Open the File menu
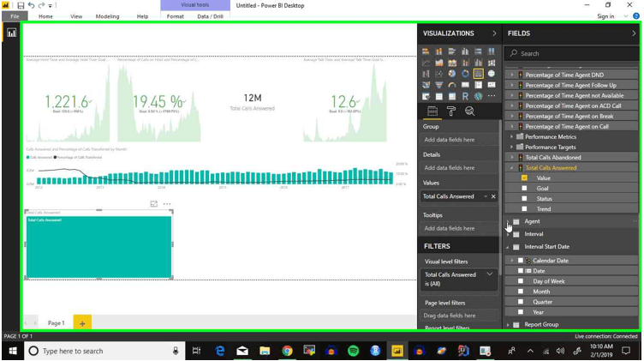644x361 pixels. click(x=15, y=16)
